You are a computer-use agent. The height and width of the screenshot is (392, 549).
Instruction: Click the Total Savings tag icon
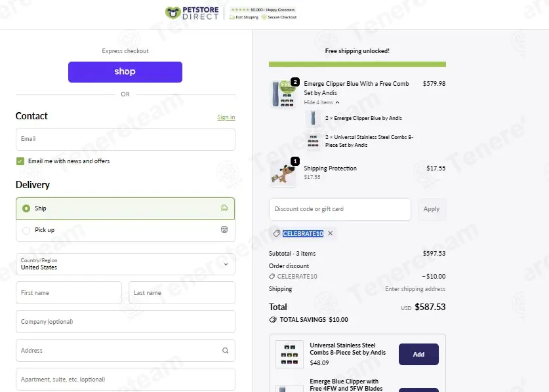273,319
